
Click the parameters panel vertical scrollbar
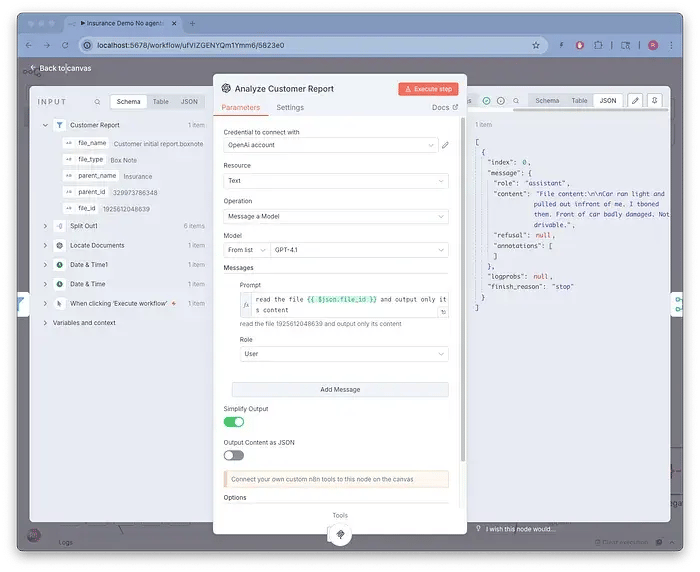point(463,289)
